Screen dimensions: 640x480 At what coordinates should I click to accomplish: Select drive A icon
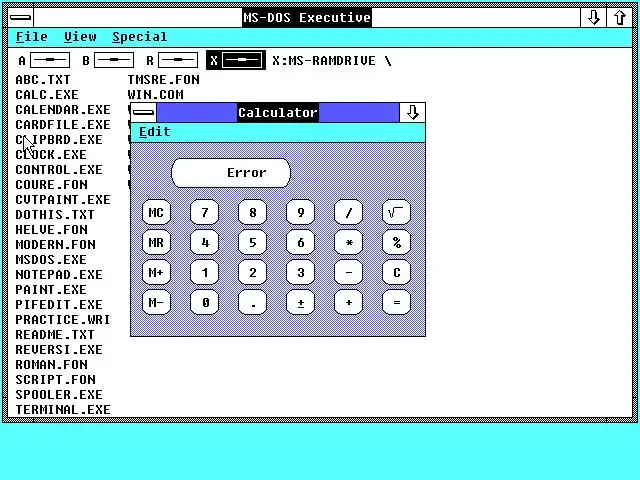coord(50,60)
